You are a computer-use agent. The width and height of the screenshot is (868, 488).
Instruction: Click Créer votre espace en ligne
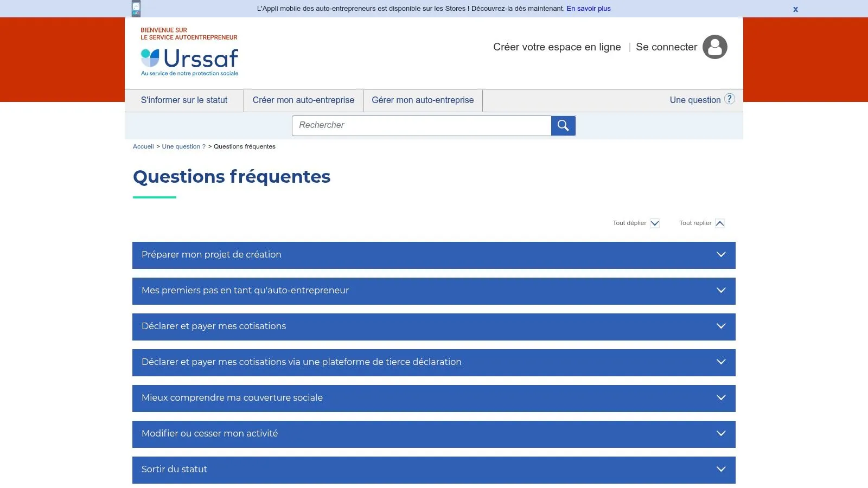(x=557, y=47)
